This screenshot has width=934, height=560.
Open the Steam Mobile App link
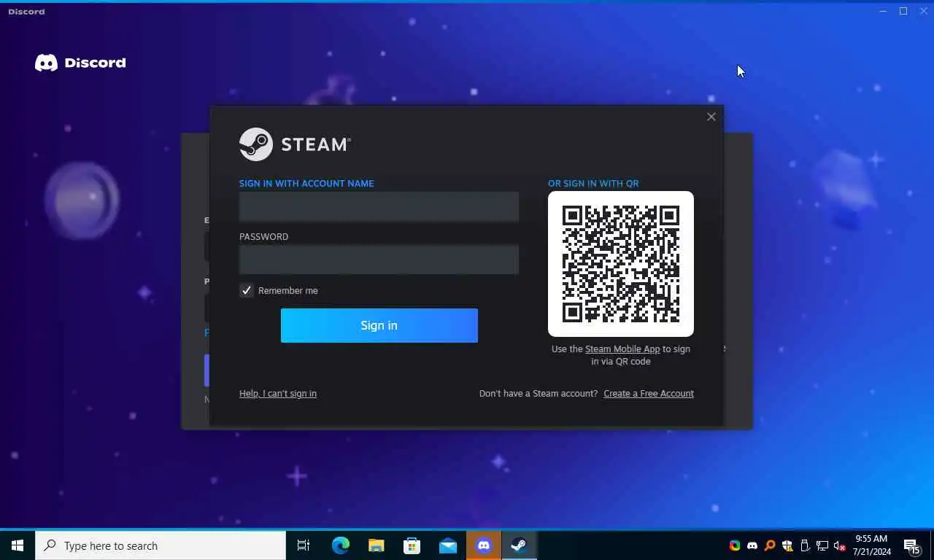(x=622, y=349)
